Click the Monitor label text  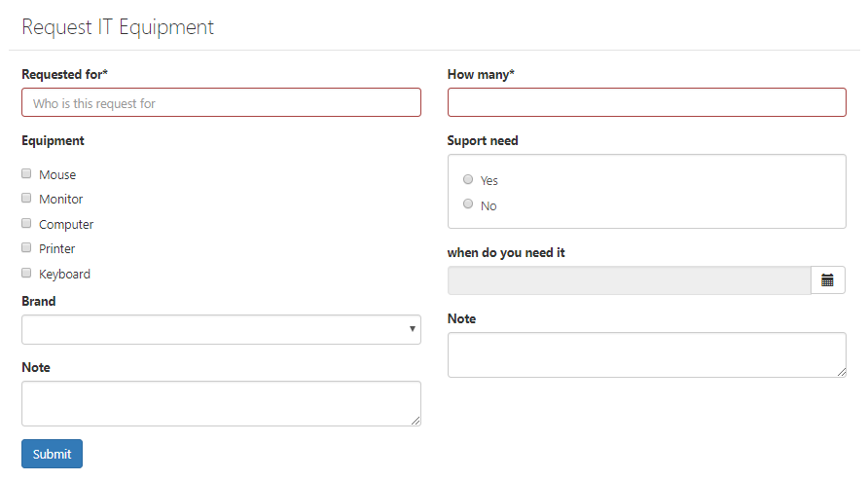point(61,199)
